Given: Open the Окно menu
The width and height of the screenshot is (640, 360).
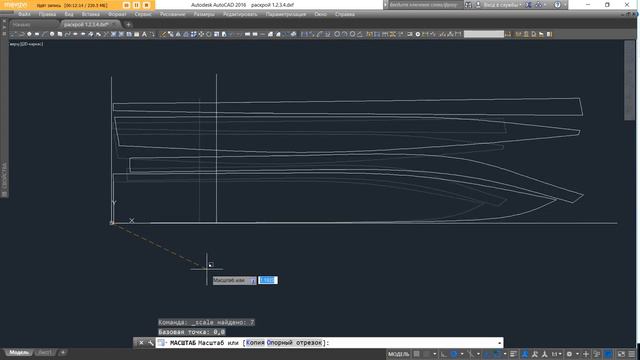Looking at the screenshot, I should pos(320,14).
